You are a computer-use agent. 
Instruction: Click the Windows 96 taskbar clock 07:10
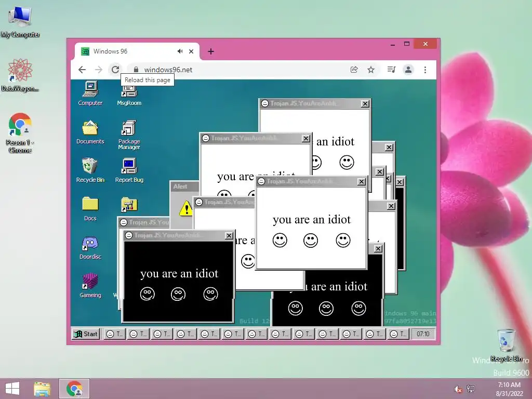423,334
